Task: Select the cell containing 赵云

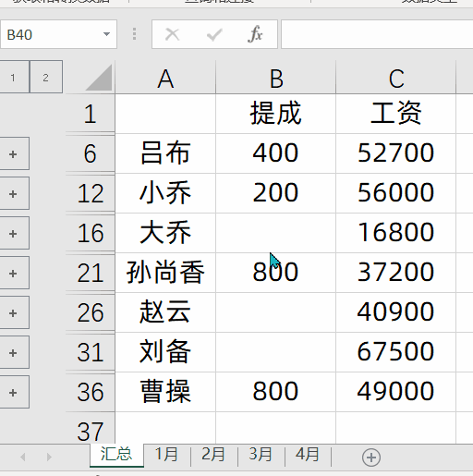Action: (165, 312)
